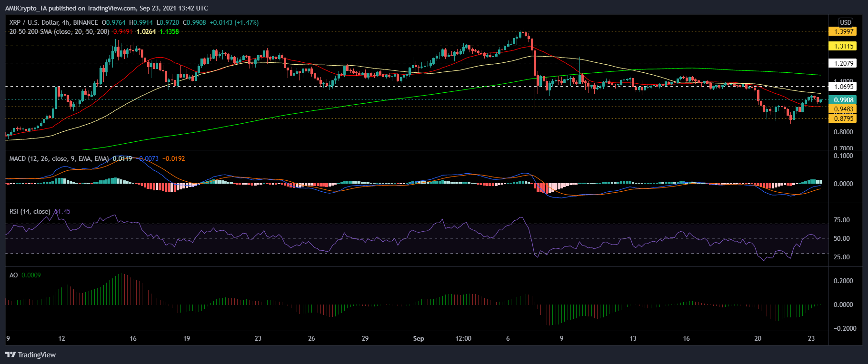Click the 19 date on time axis
868x364 pixels.
coord(187,338)
